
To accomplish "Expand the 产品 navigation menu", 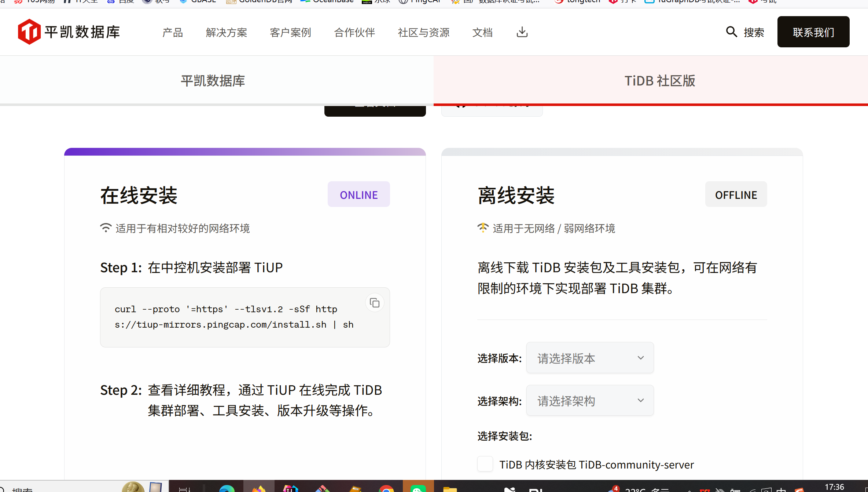I will [173, 32].
